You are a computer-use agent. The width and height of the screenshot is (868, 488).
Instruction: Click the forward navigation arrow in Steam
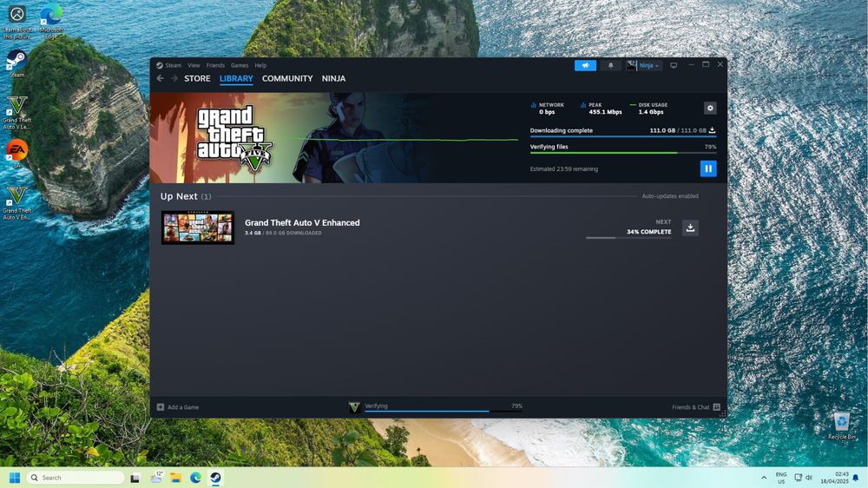[174, 79]
